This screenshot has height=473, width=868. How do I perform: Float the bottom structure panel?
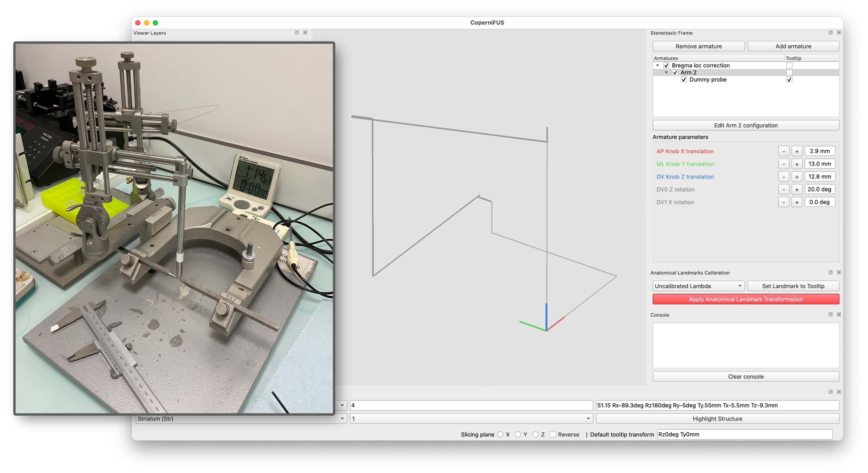click(x=831, y=392)
